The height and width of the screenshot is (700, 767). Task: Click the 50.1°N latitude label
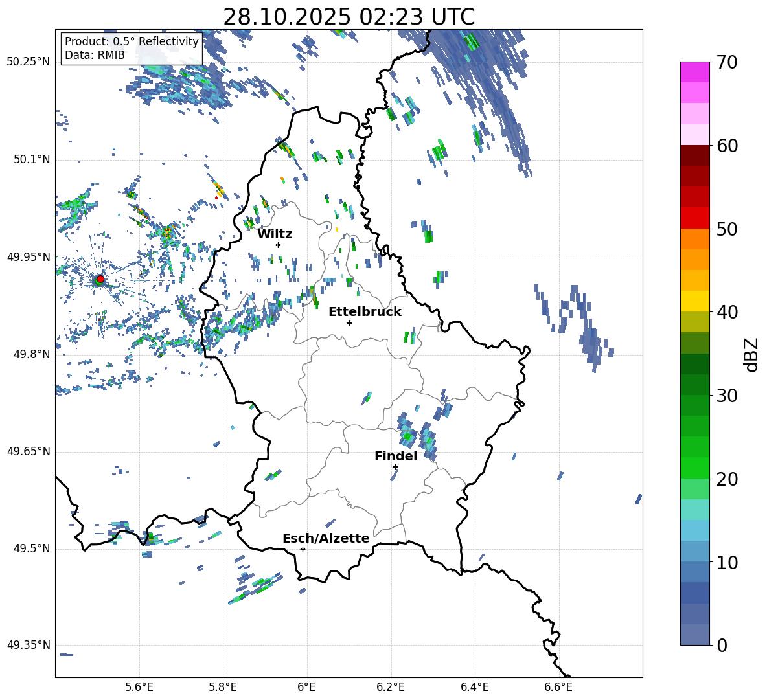[x=32, y=160]
